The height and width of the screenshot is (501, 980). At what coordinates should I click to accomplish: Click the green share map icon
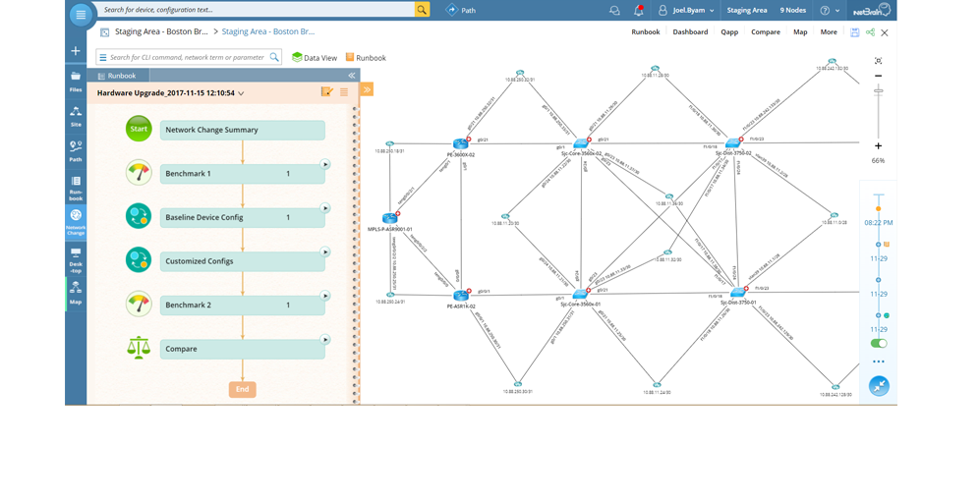coord(870,32)
